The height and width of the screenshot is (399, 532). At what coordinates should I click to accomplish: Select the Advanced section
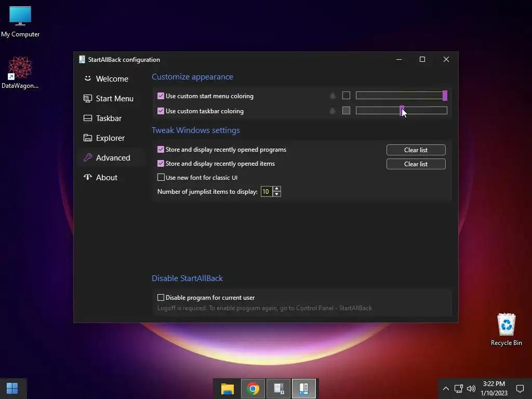click(112, 157)
